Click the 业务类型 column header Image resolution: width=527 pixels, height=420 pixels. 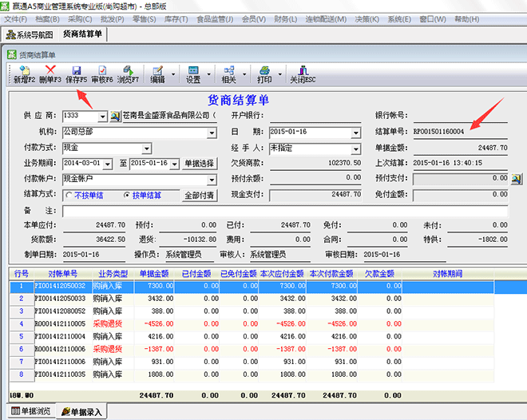[x=113, y=274]
